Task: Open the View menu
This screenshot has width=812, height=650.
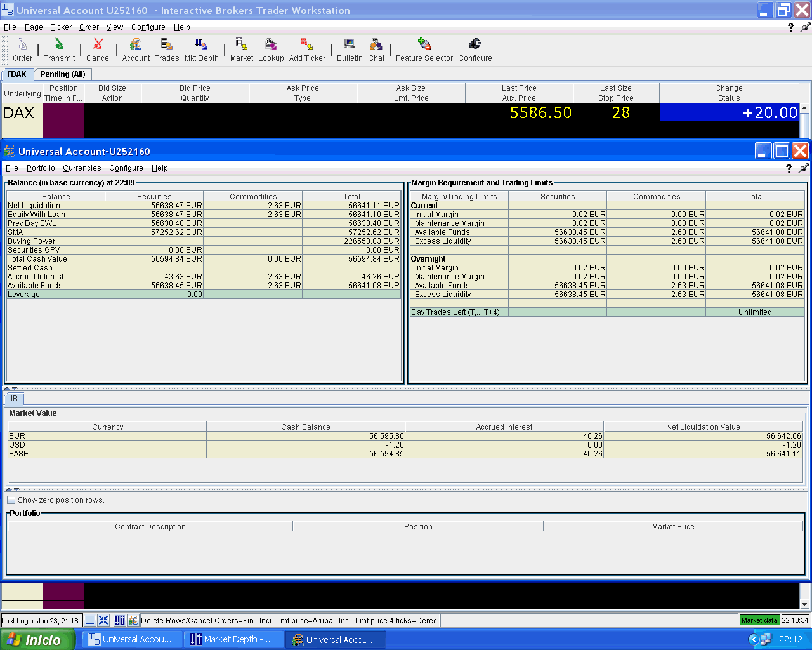Action: (x=115, y=27)
